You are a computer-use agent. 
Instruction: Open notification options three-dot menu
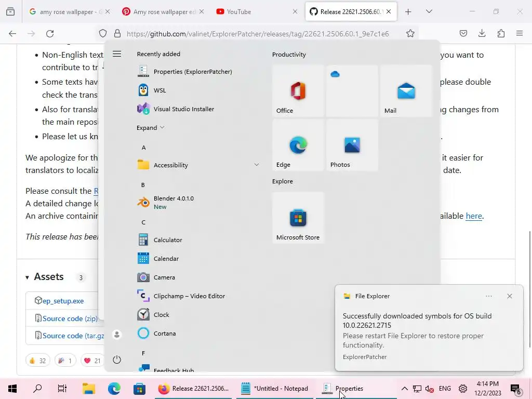[x=488, y=296]
